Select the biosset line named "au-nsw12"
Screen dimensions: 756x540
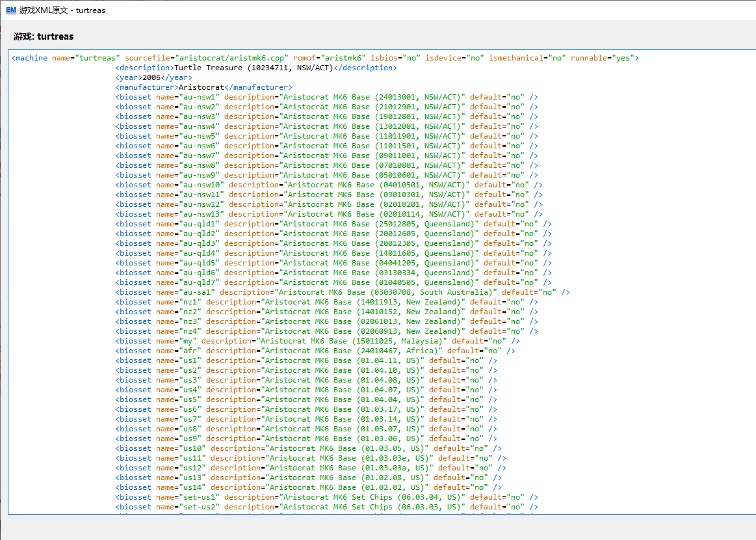330,204
